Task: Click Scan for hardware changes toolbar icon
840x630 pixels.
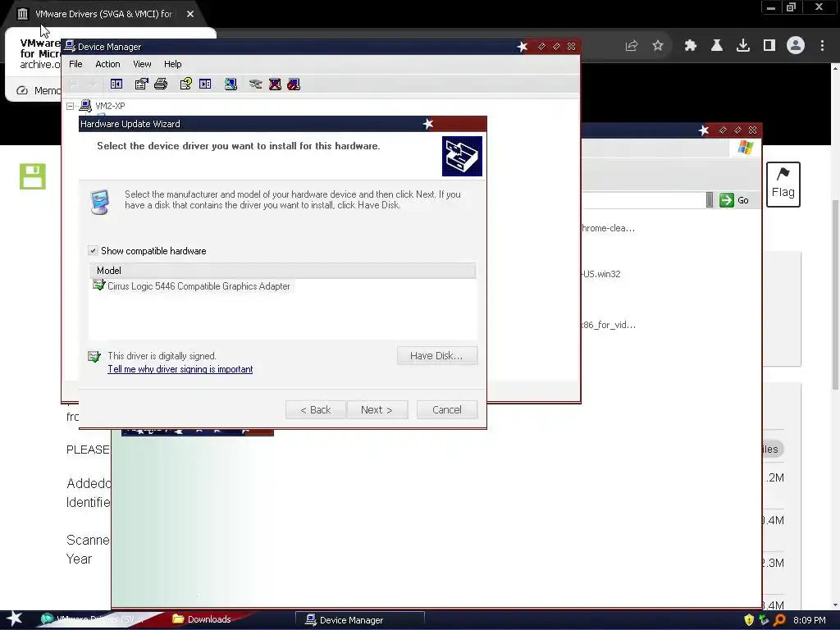Action: (231, 84)
